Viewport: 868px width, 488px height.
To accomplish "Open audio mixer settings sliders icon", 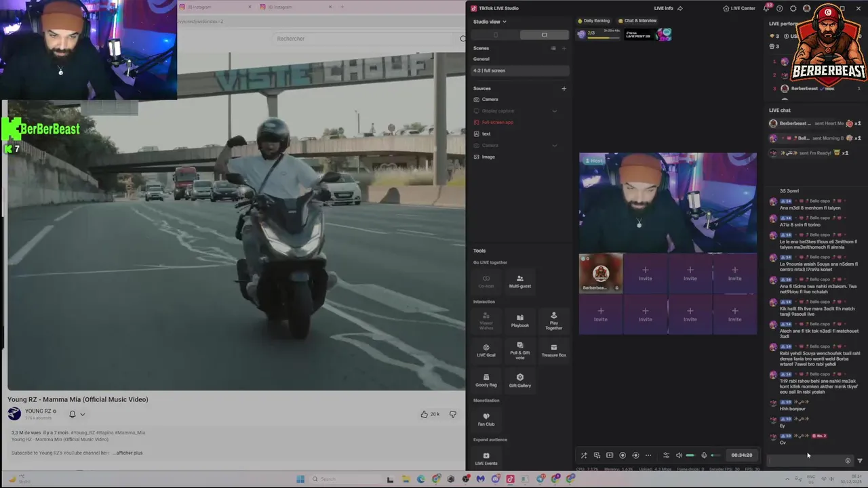I will [666, 455].
